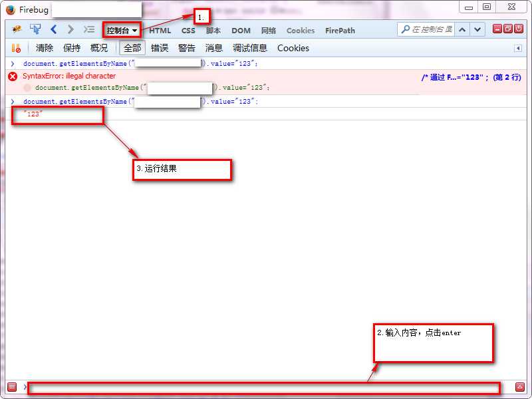Select the 全部 filter
532x399 pixels.
132,48
